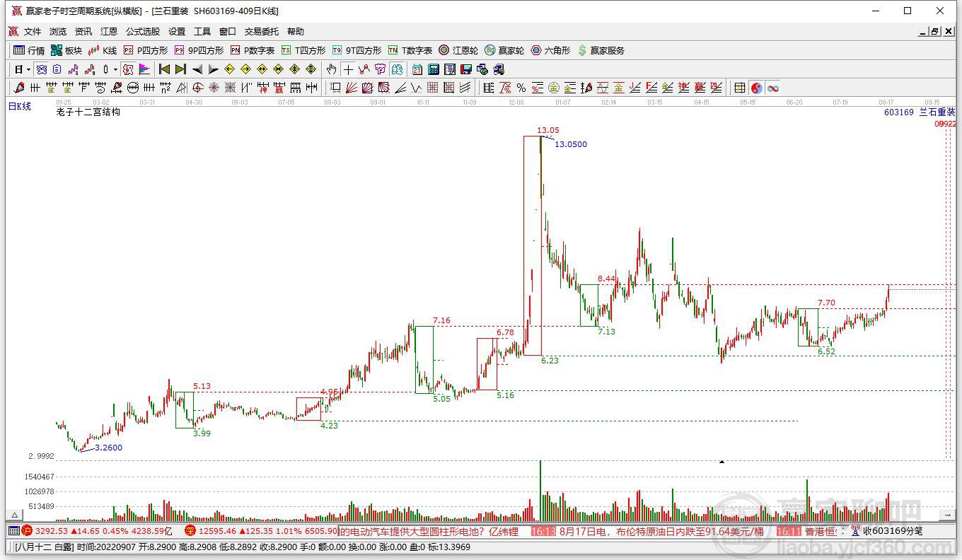Click the 603169 兰石重装 stock label

click(920, 112)
